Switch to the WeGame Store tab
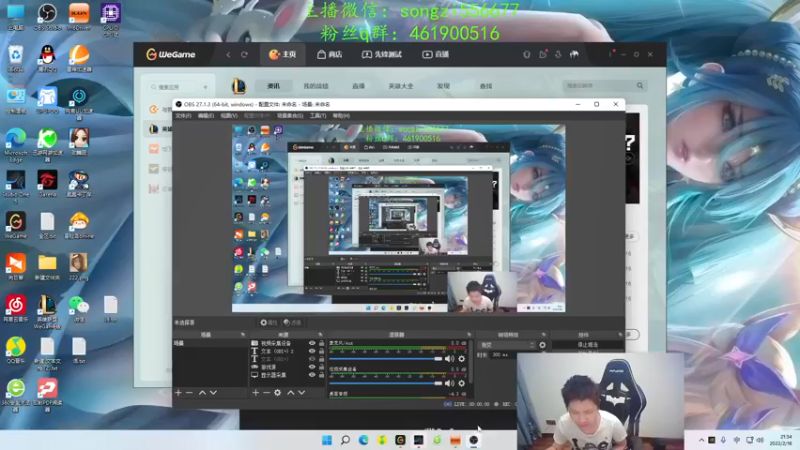The width and height of the screenshot is (800, 450). coord(329,55)
